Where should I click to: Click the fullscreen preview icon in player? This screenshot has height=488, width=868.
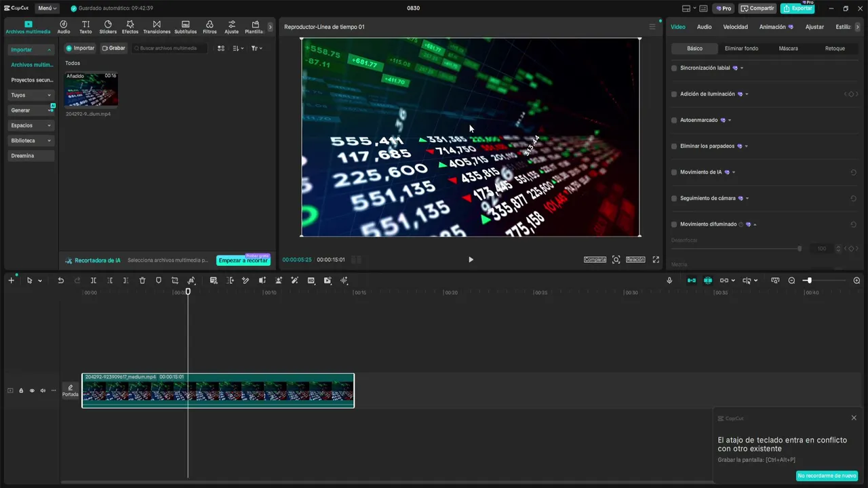(x=656, y=260)
